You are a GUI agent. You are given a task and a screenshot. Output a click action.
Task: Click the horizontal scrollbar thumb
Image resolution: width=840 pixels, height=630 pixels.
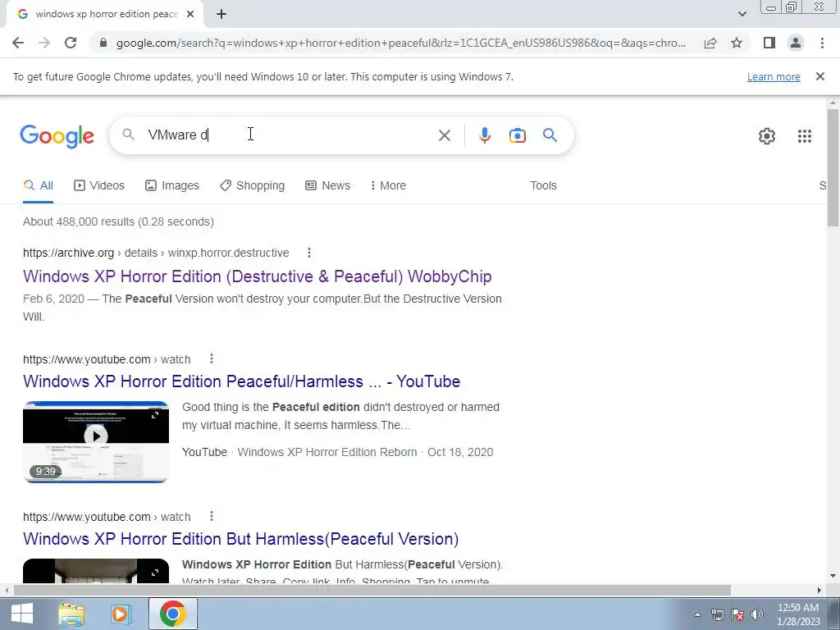click(372, 590)
